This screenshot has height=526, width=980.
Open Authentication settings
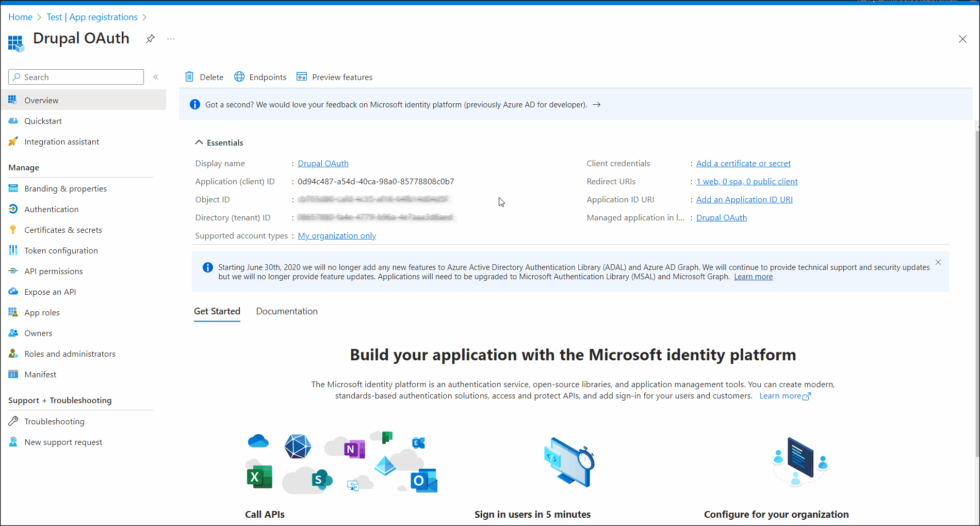(51, 209)
